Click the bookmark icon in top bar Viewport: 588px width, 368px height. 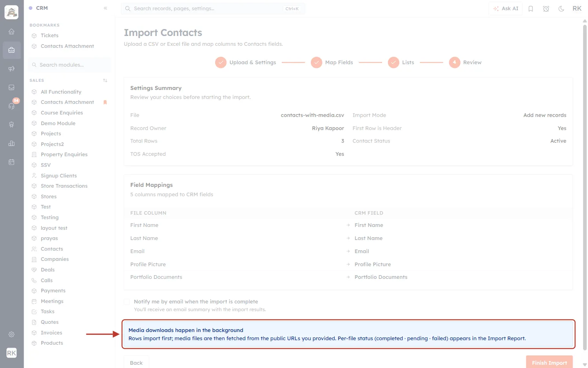(x=531, y=9)
